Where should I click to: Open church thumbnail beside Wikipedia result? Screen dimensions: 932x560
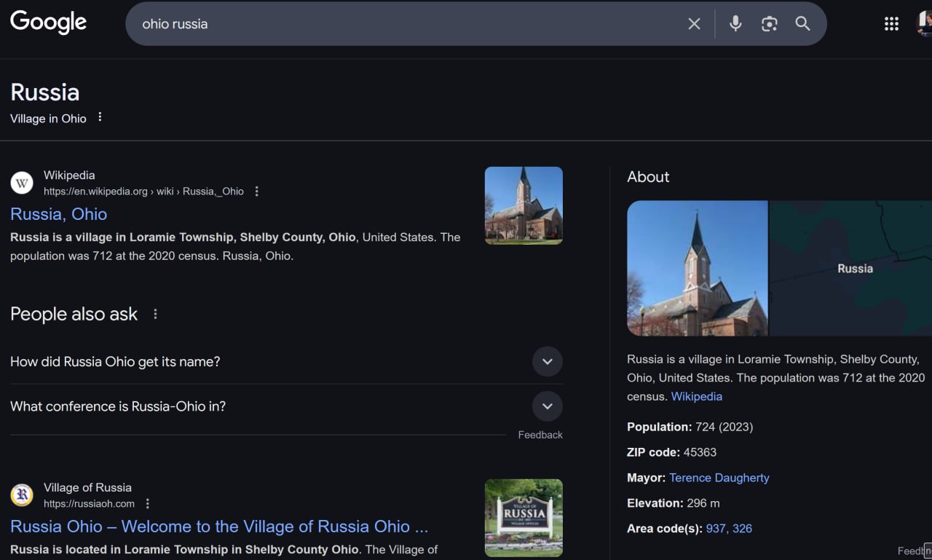524,205
